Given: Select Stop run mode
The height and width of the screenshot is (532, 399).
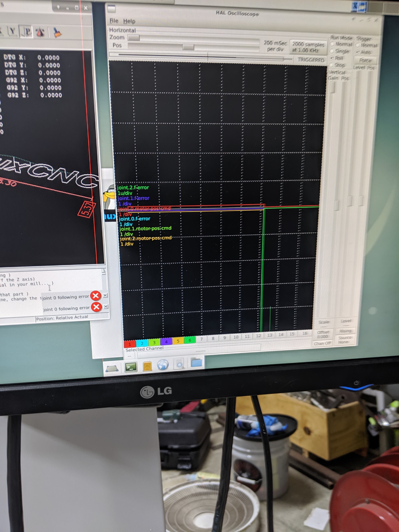Looking at the screenshot, I should point(337,65).
